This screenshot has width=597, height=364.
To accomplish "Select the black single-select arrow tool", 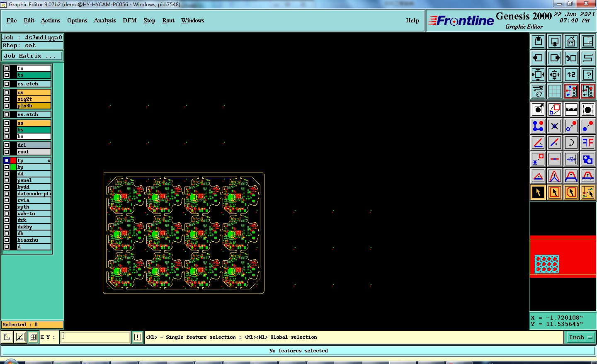I will (538, 192).
